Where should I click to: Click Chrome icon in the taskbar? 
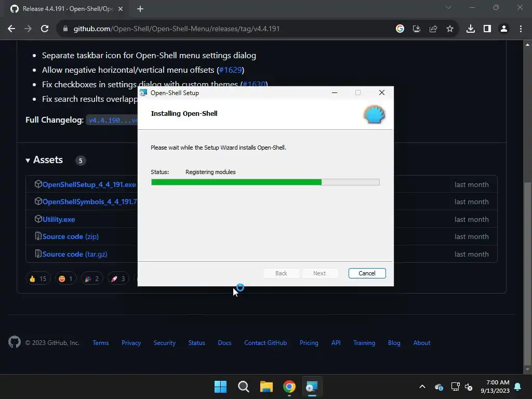(289, 387)
